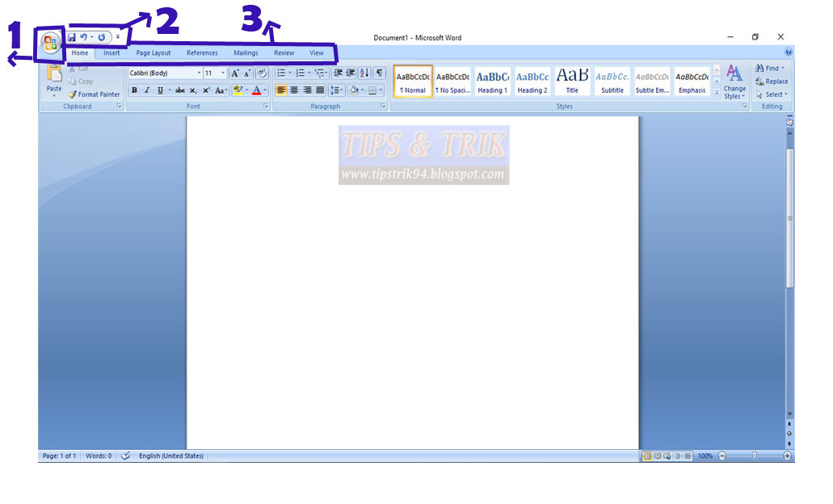
Task: Open the Mailings ribbon tab
Action: click(245, 52)
